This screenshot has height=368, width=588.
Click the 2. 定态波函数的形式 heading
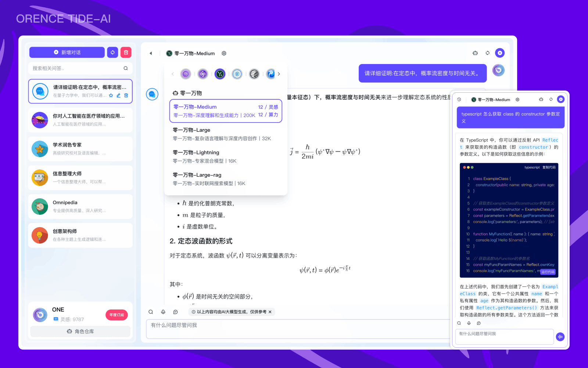point(201,241)
